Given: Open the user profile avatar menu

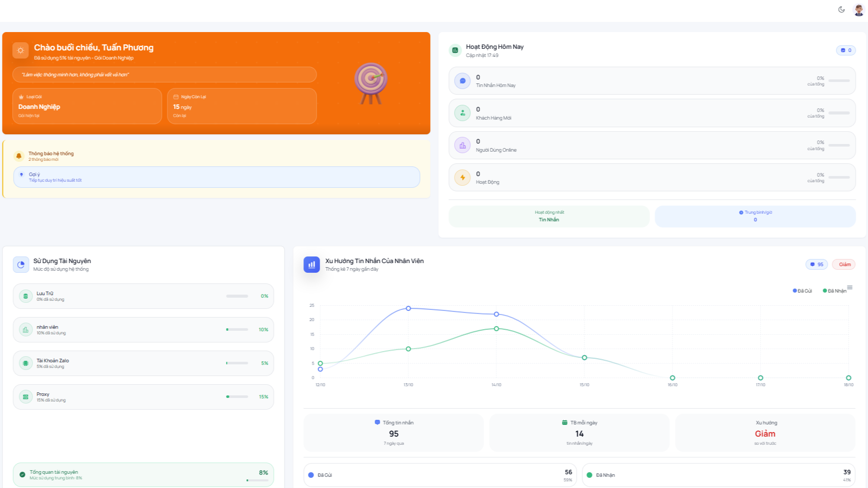Looking at the screenshot, I should pyautogui.click(x=858, y=10).
